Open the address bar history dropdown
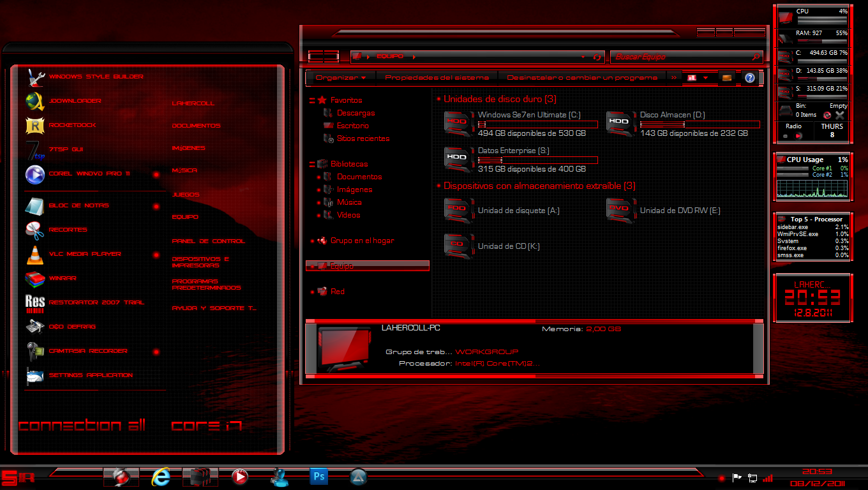 [x=583, y=57]
